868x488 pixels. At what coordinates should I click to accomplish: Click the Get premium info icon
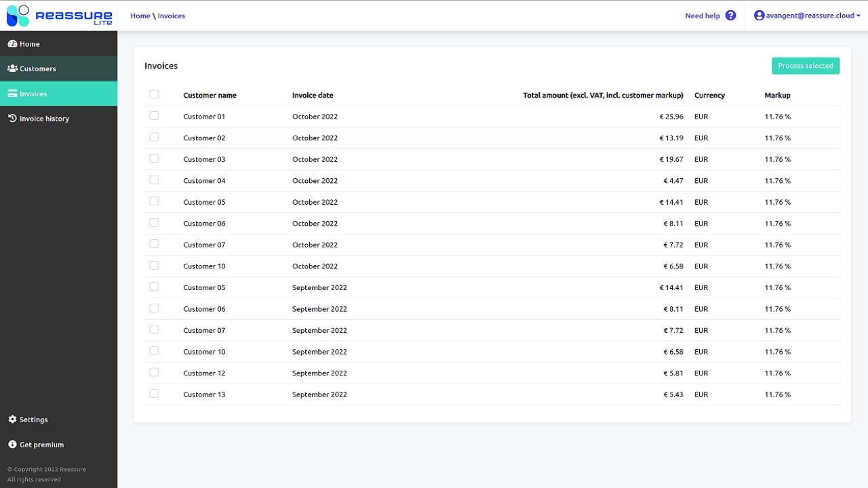(12, 445)
